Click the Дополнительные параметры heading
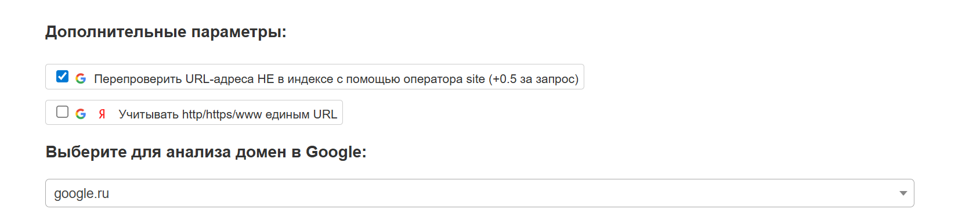 coord(166,32)
